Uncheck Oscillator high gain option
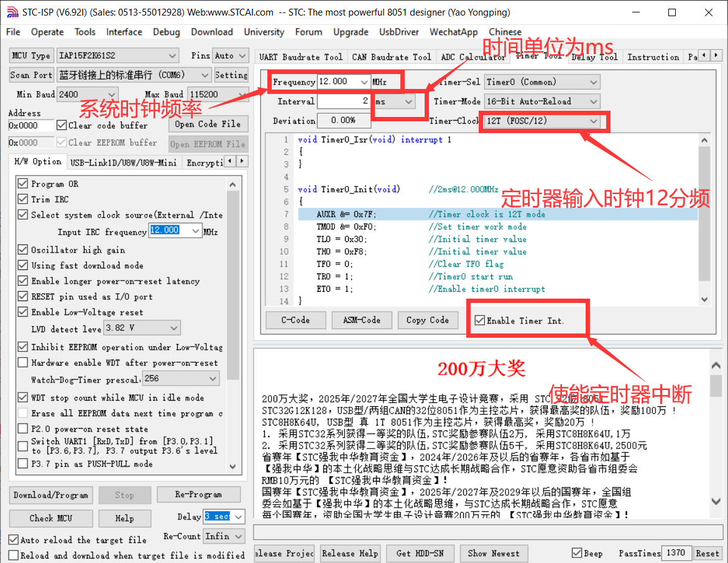The width and height of the screenshot is (728, 563). [x=23, y=249]
